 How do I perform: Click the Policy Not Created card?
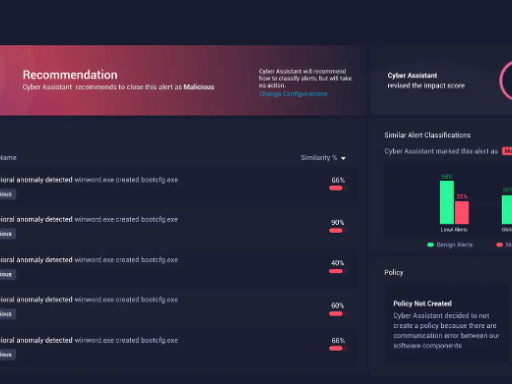pyautogui.click(x=448, y=324)
